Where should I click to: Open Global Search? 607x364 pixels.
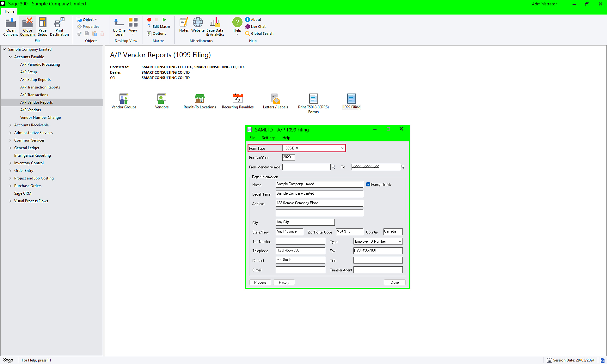coord(259,33)
